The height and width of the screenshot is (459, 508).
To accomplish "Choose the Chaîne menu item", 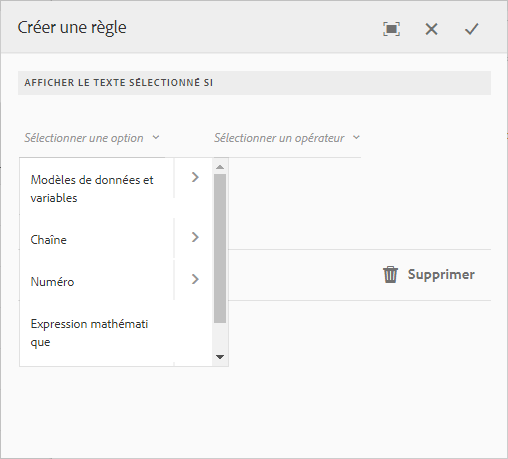I will point(97,240).
